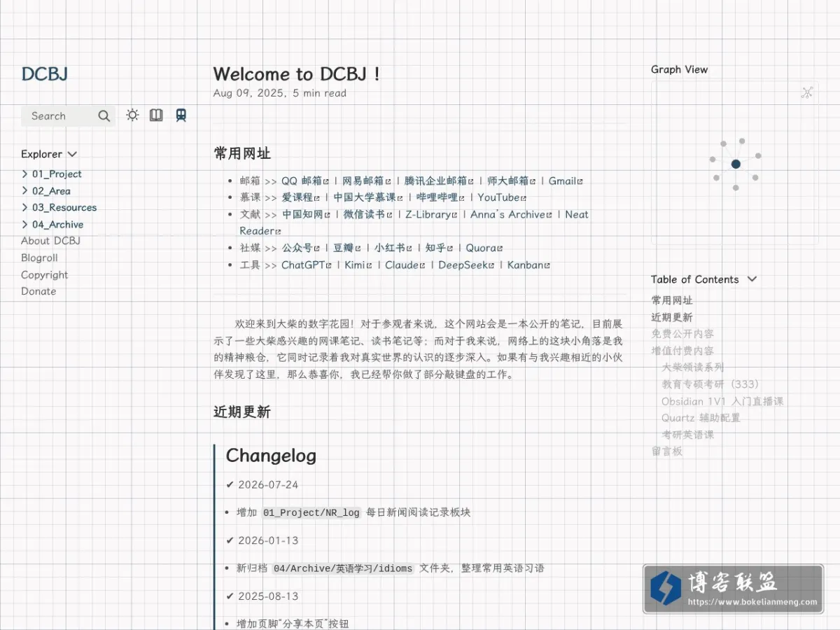The height and width of the screenshot is (630, 840).
Task: Toggle dark mode with the sun icon
Action: [132, 115]
